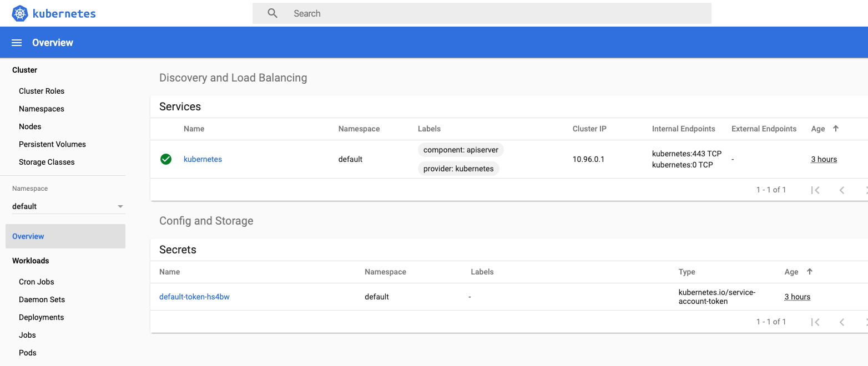Open the default-token-hs4bw secret

coord(194,296)
